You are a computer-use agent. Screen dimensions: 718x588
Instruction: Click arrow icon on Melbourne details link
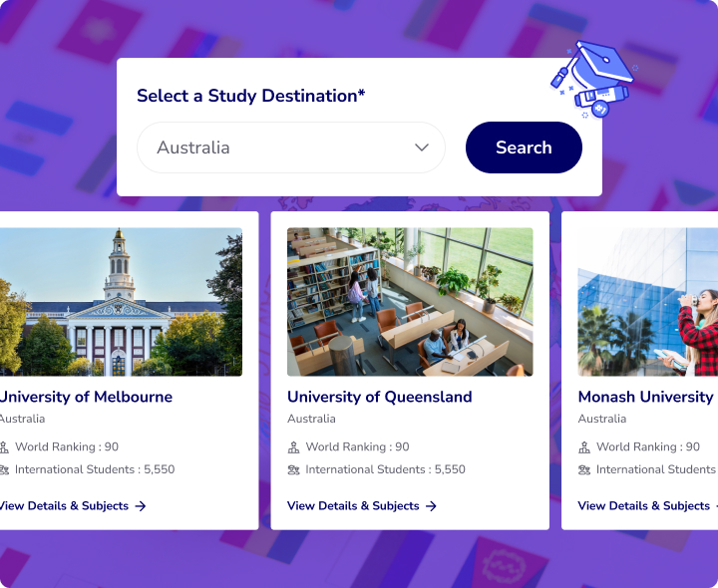(141, 505)
